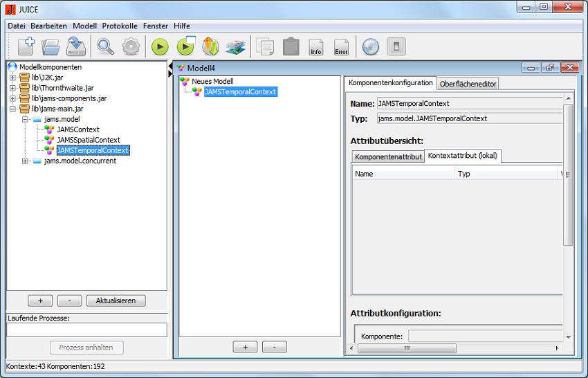The image size is (588, 378).
Task: Open the Info log icon
Action: (316, 47)
